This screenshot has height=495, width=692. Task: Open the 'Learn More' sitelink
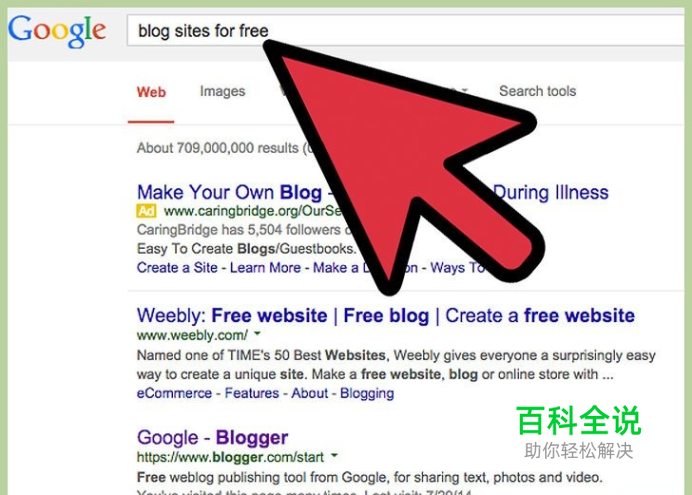pyautogui.click(x=265, y=267)
